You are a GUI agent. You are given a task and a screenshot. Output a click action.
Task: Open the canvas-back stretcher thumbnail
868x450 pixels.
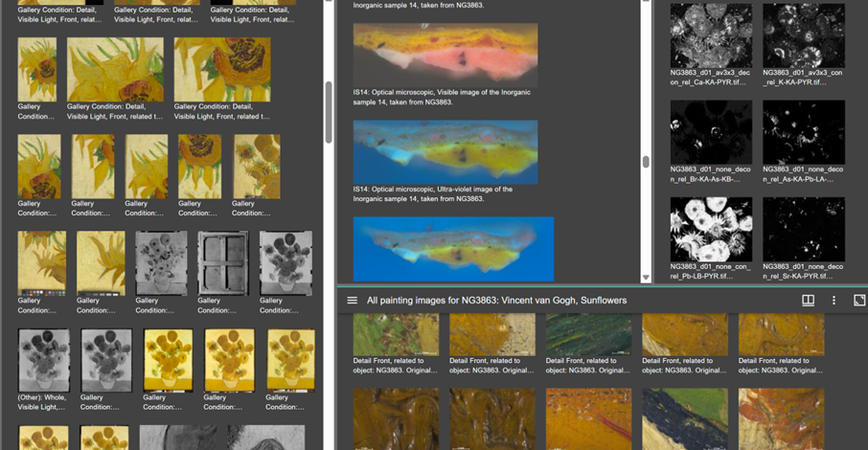click(x=222, y=263)
